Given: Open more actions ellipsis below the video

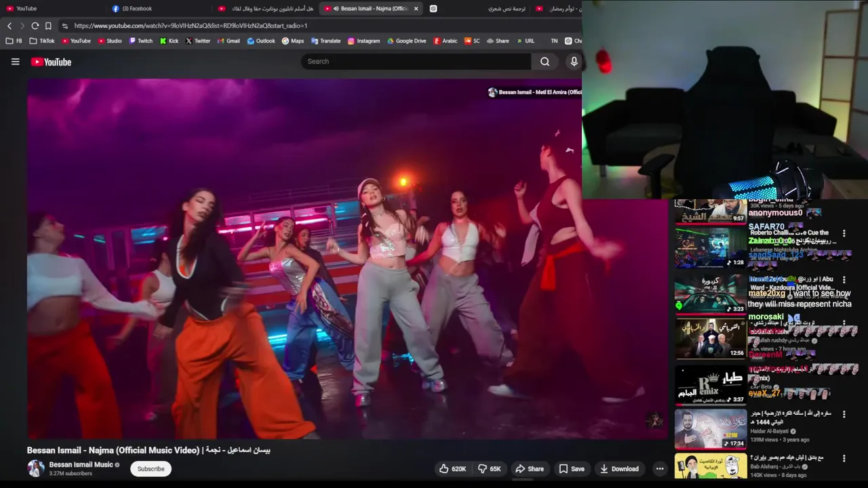Looking at the screenshot, I should [659, 468].
